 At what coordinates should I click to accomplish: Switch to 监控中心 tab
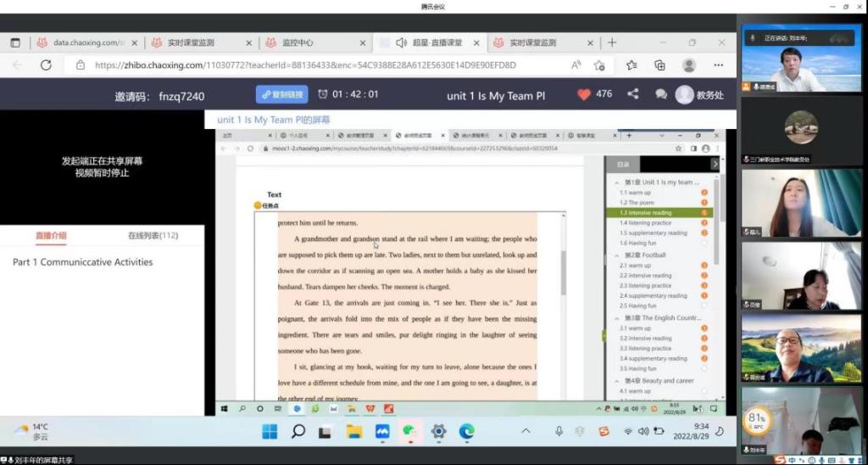tap(314, 42)
